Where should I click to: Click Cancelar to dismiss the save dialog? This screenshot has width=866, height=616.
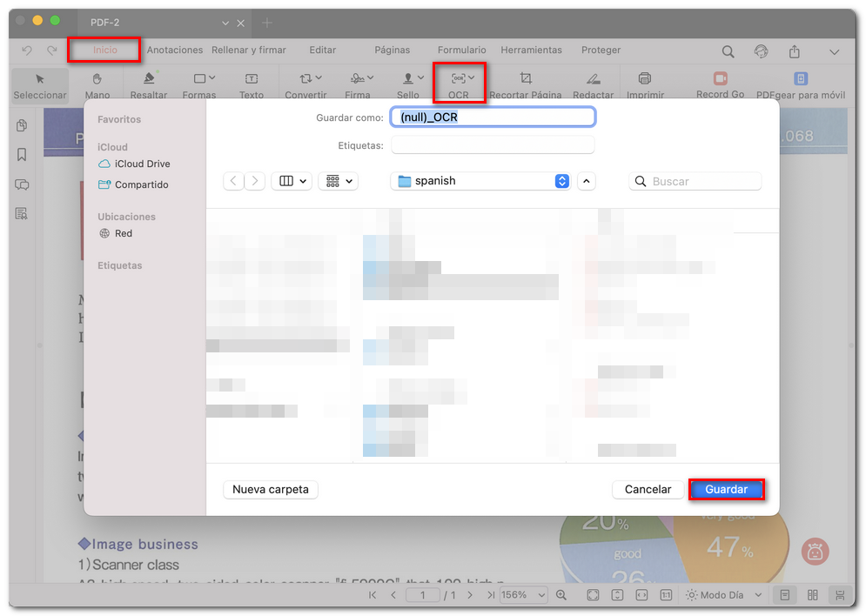[x=648, y=489]
